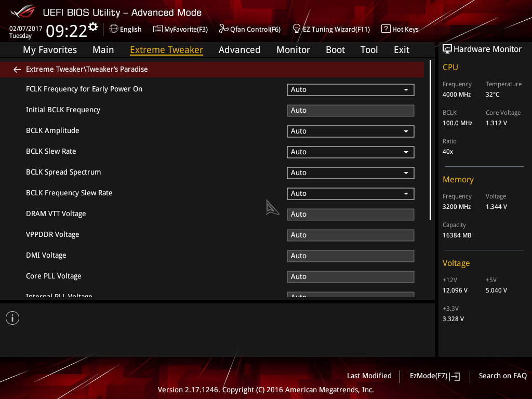Switch to My Favorites tab

tap(50, 50)
